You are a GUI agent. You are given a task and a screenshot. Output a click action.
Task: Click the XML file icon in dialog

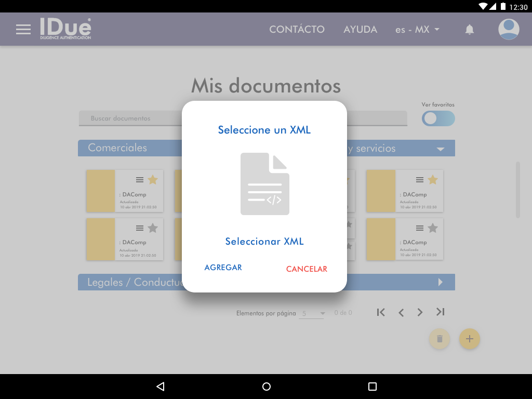pyautogui.click(x=264, y=183)
